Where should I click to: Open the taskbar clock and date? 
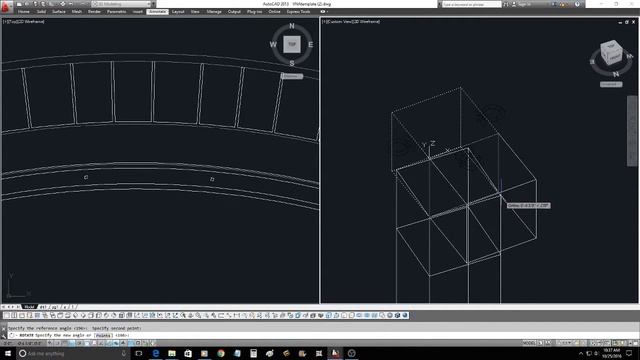[x=611, y=353]
